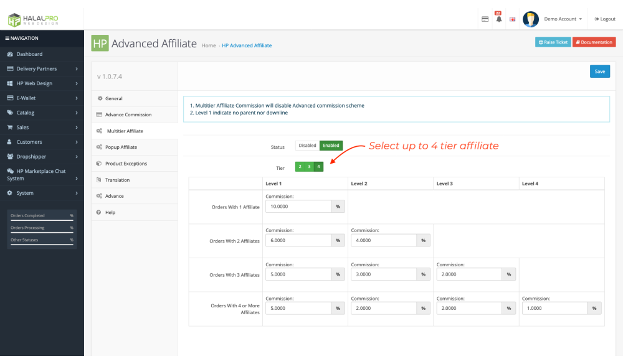Click the Demo Account avatar image
This screenshot has height=364, width=623.
(531, 19)
